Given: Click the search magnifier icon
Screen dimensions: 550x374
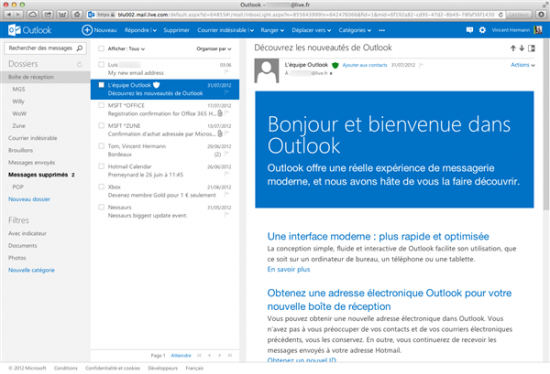Looking at the screenshot, I should tap(80, 48).
